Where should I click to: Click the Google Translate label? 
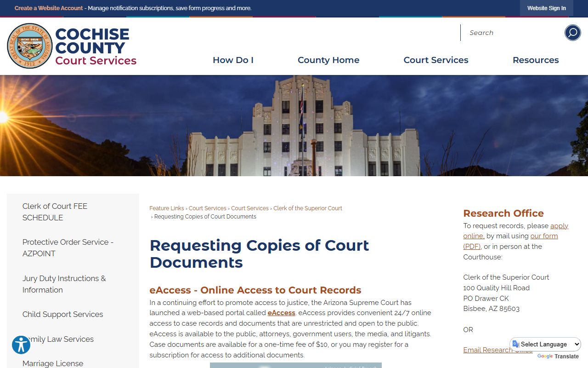558,356
